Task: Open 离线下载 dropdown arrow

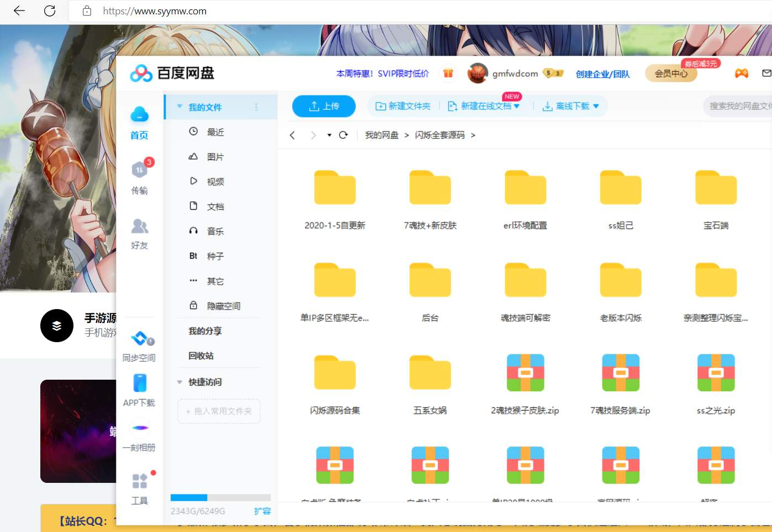Action: pos(596,106)
